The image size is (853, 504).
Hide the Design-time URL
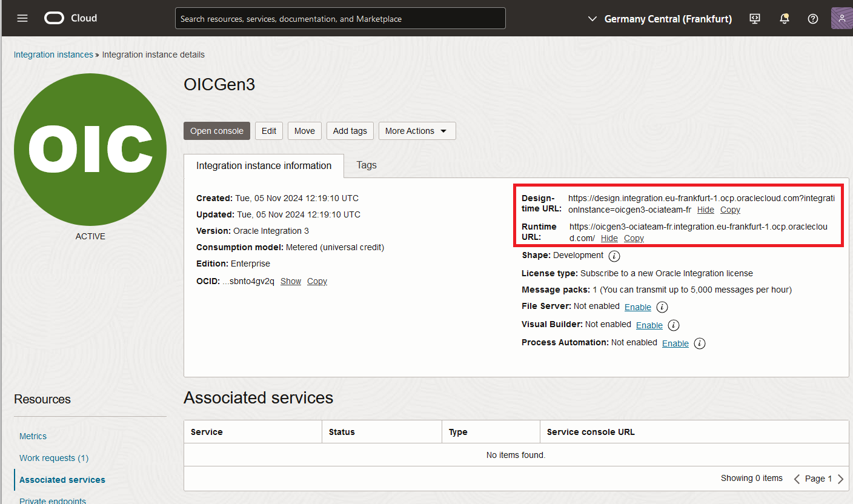705,210
